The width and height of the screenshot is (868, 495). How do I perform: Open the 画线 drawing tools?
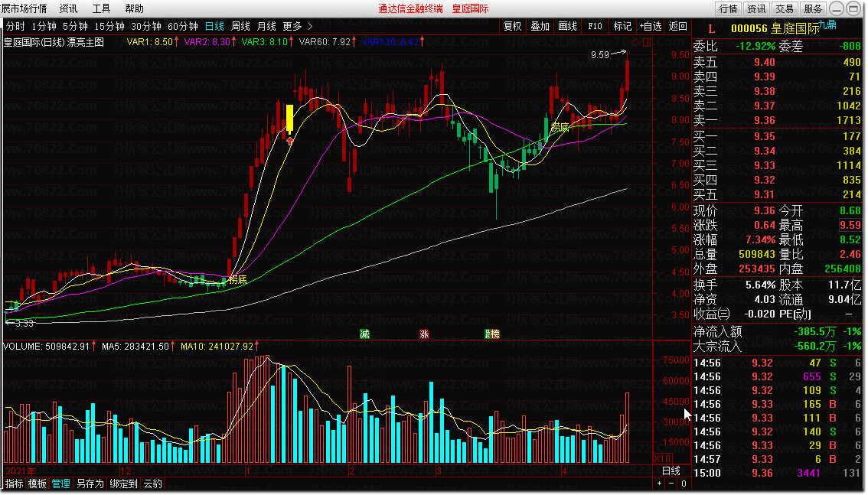(568, 27)
